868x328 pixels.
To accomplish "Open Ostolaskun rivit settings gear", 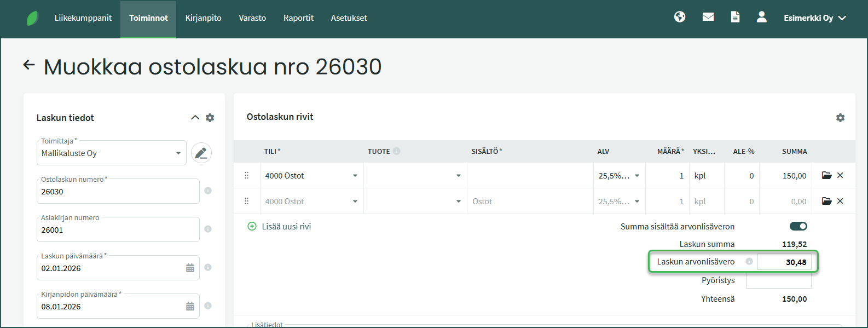I will point(840,118).
